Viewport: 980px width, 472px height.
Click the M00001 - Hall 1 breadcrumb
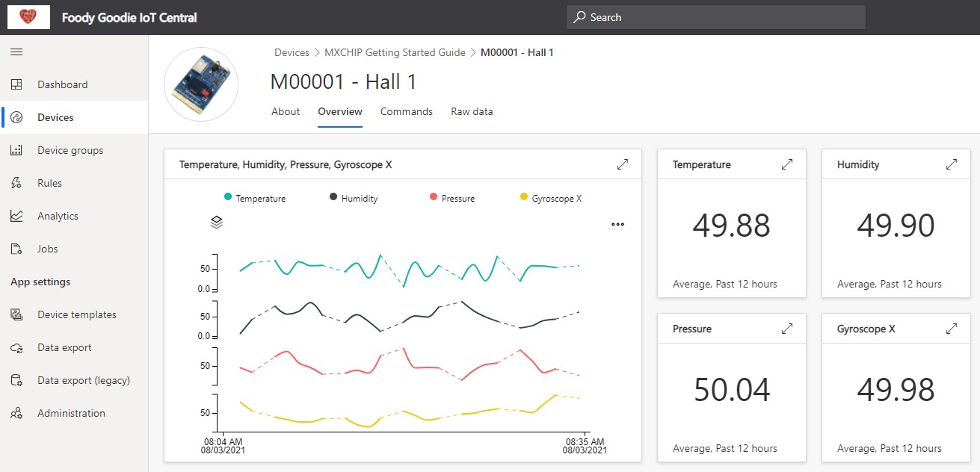[517, 52]
